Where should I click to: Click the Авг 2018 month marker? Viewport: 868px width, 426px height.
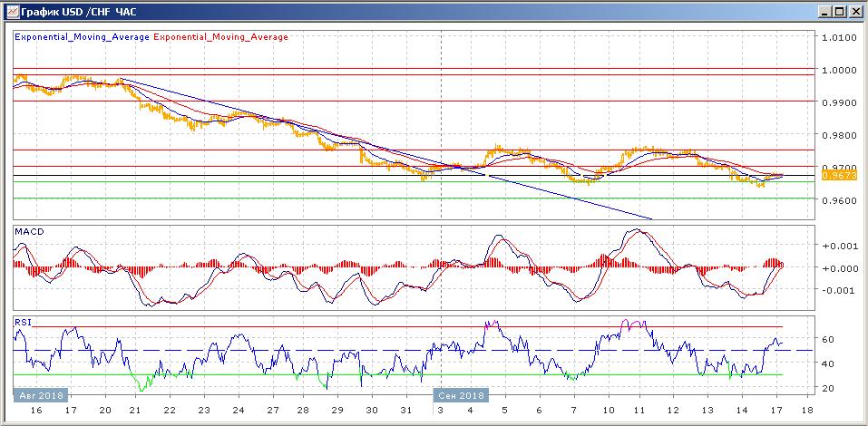pos(40,396)
